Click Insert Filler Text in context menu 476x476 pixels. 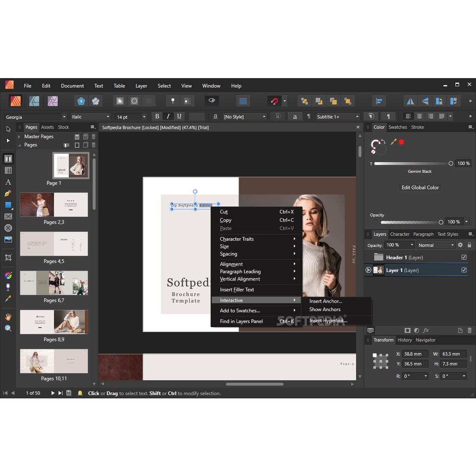pos(237,290)
